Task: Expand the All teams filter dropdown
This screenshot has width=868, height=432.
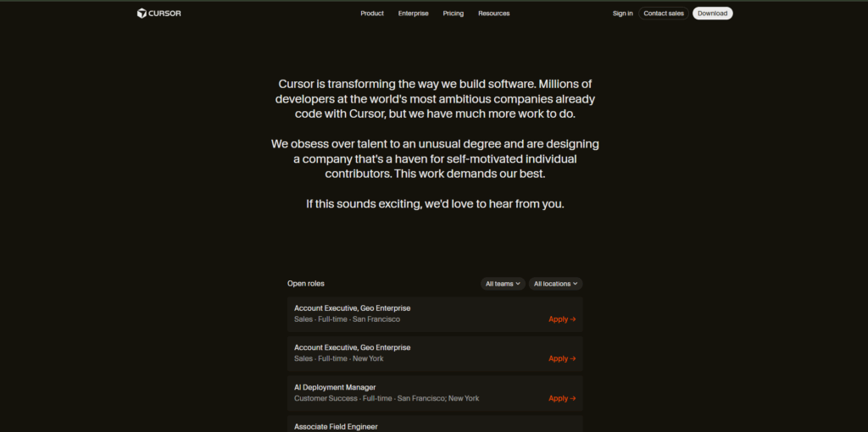Action: coord(503,284)
